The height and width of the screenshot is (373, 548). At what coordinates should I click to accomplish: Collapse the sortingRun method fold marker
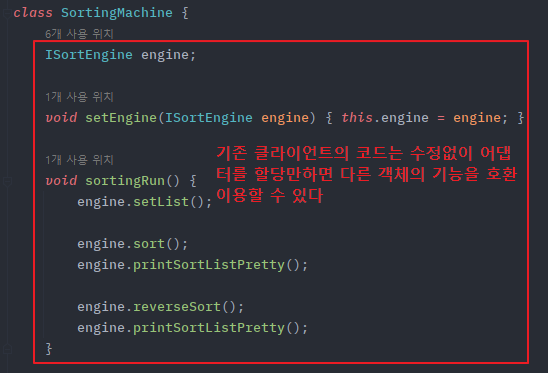pos(7,181)
